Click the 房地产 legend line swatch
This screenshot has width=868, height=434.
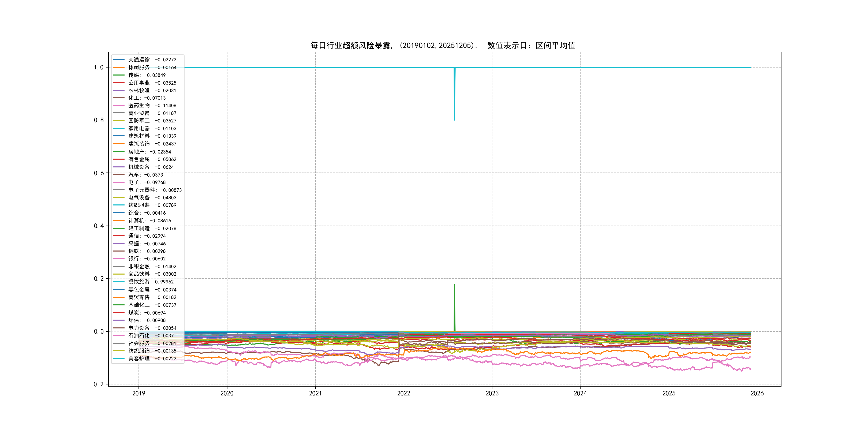click(x=118, y=152)
